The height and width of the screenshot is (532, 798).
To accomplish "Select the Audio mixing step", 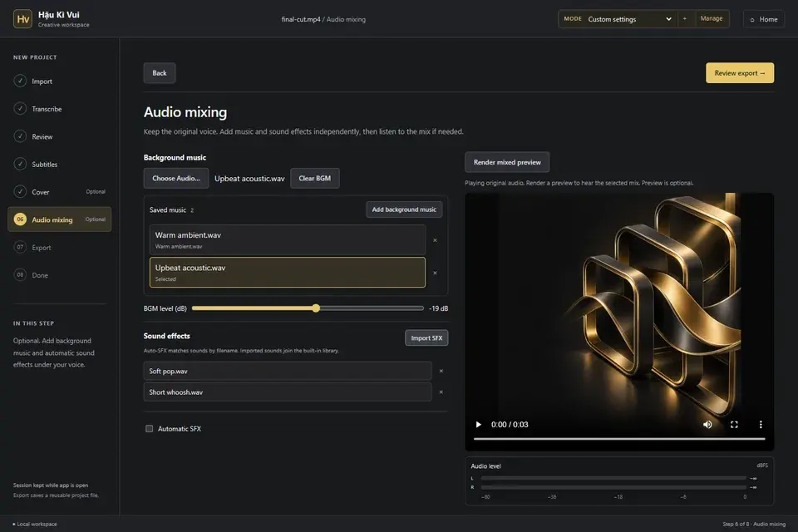I will pyautogui.click(x=60, y=219).
